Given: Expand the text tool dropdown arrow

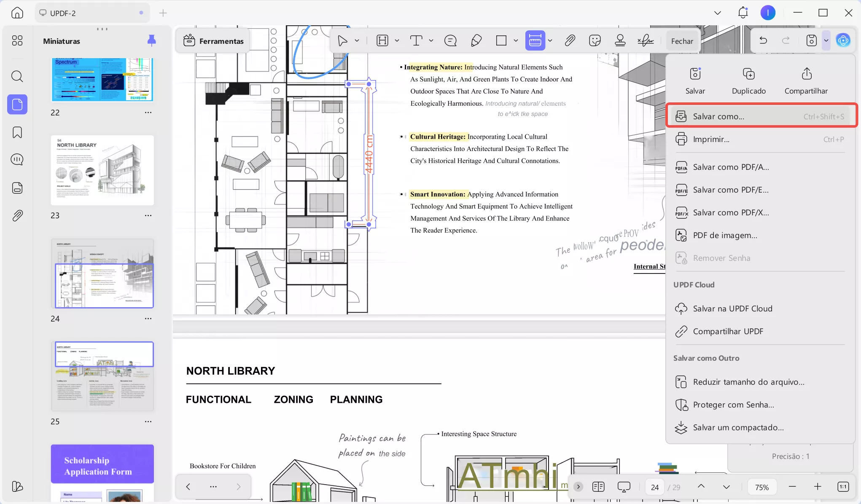Looking at the screenshot, I should tap(431, 40).
